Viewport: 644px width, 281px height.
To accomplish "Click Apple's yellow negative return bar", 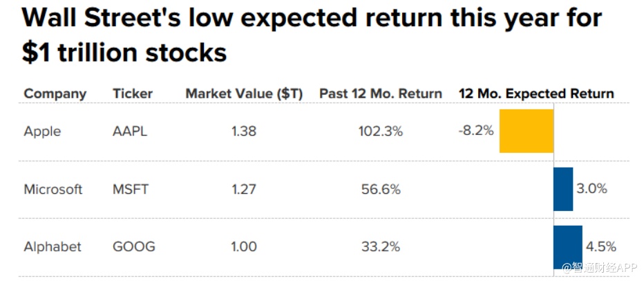I will point(526,131).
